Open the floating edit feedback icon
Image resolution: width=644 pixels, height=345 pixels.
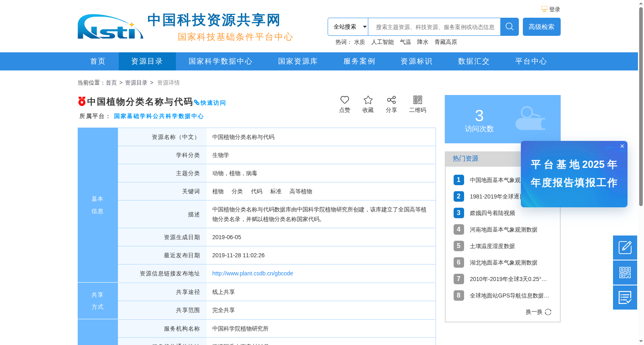tap(625, 248)
